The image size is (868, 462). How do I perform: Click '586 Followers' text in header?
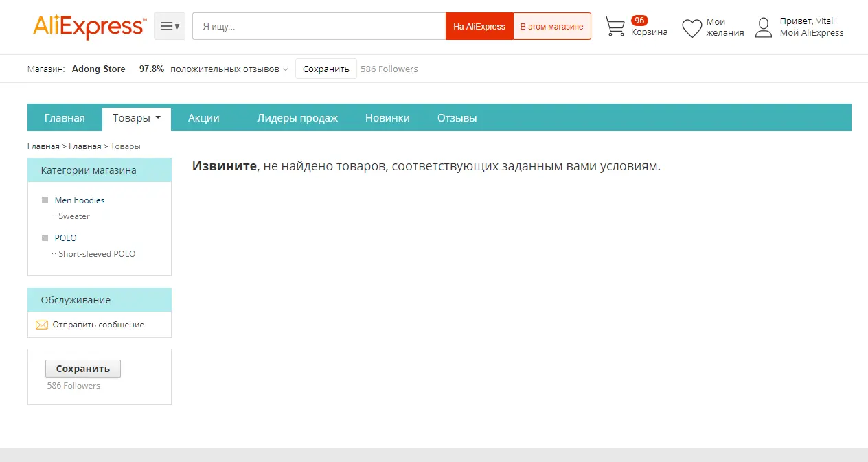pos(389,69)
